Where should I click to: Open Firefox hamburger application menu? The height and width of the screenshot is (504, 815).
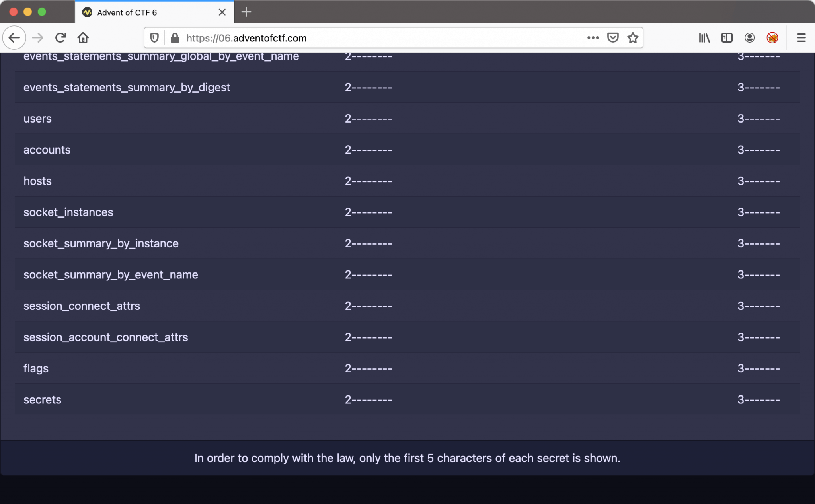click(801, 38)
